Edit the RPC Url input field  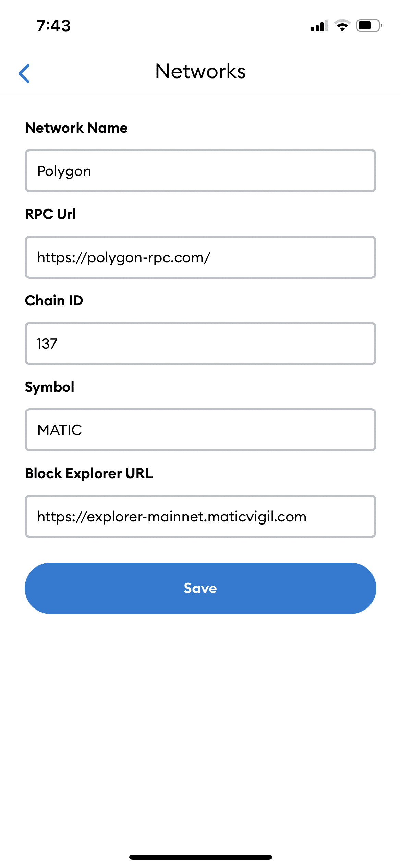pyautogui.click(x=200, y=257)
